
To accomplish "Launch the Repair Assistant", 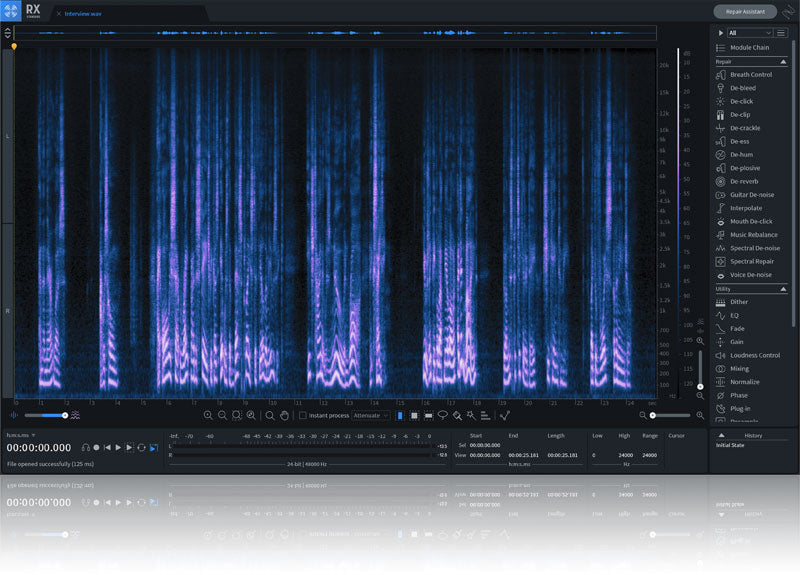I will click(745, 11).
